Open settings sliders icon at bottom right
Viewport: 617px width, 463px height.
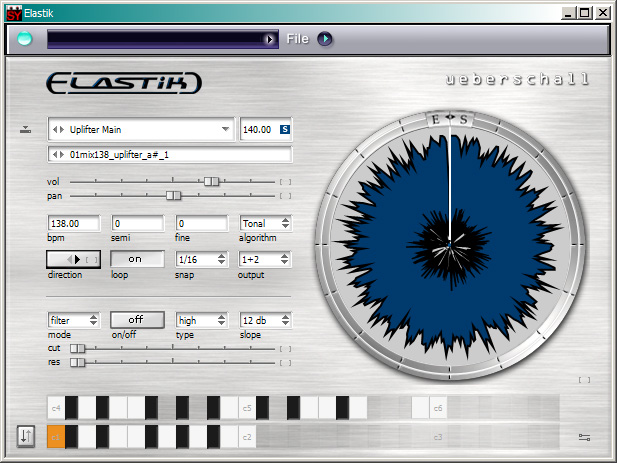(x=584, y=437)
